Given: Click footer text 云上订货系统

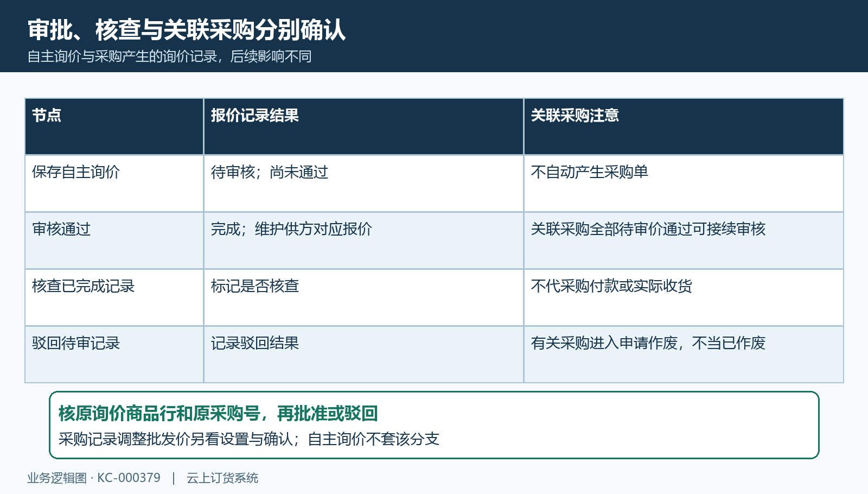Looking at the screenshot, I should point(222,478).
